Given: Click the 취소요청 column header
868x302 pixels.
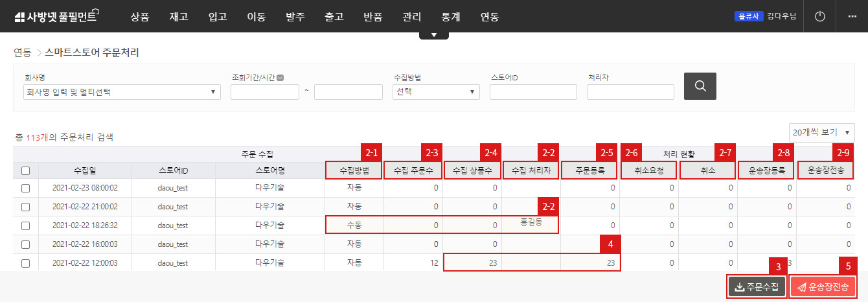Looking at the screenshot, I should [x=649, y=171].
